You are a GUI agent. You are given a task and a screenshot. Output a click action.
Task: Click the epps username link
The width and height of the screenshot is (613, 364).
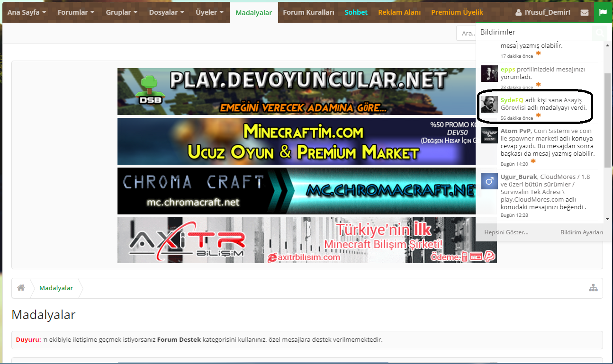coord(508,69)
